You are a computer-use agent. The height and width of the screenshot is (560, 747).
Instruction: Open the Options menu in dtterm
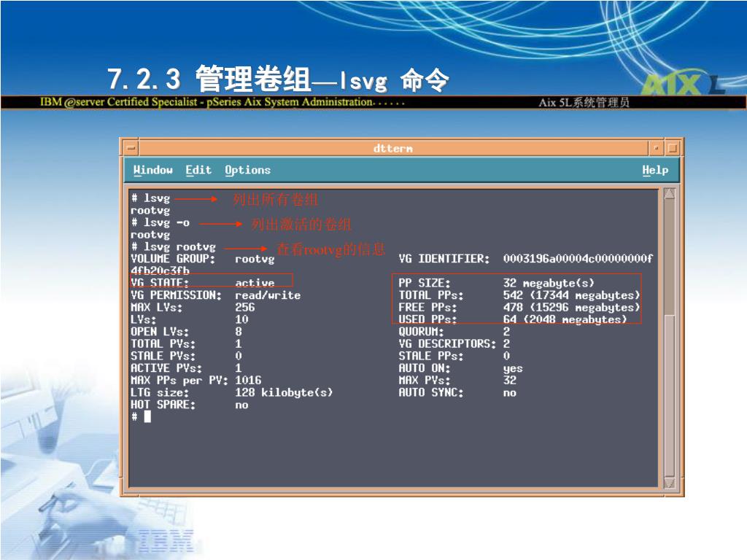click(x=247, y=171)
